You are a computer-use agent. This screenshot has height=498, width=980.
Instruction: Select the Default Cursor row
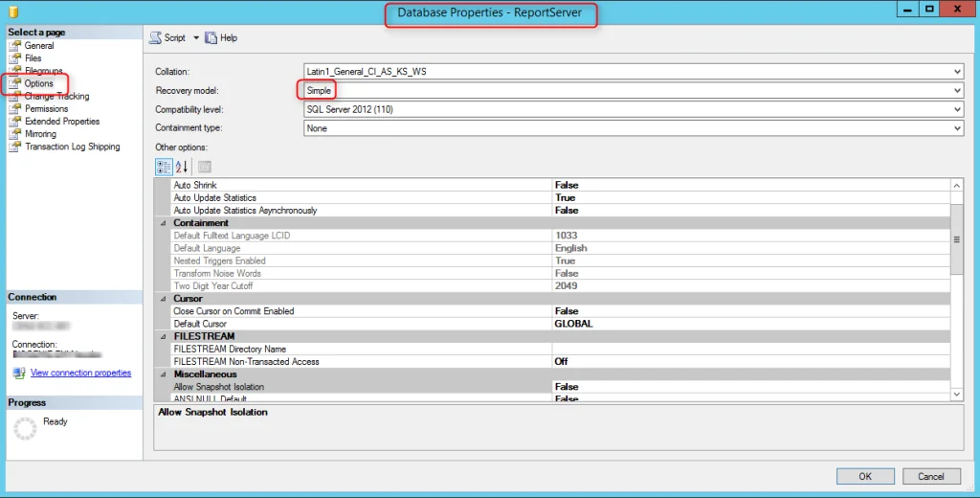point(561,324)
